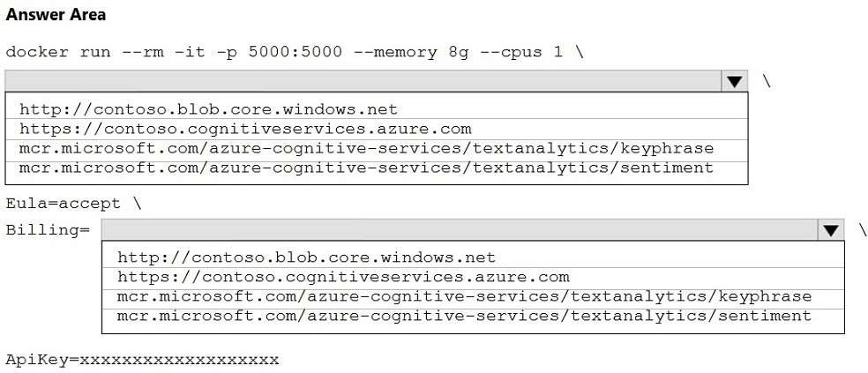Select cognitiveservices.azure.com in the image name list
Screen dimensions: 868x373
tap(245, 129)
